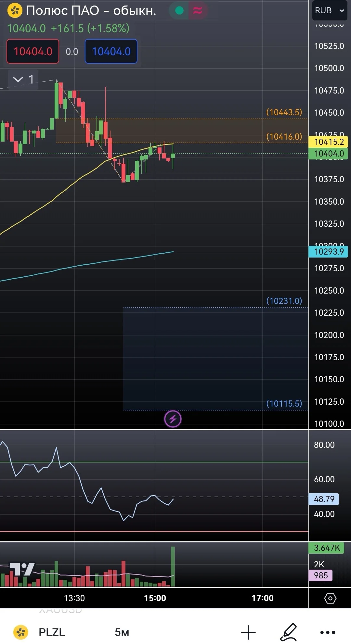Tap the 13:30 time axis label
Image resolution: width=351 pixels, height=644 pixels.
click(74, 598)
